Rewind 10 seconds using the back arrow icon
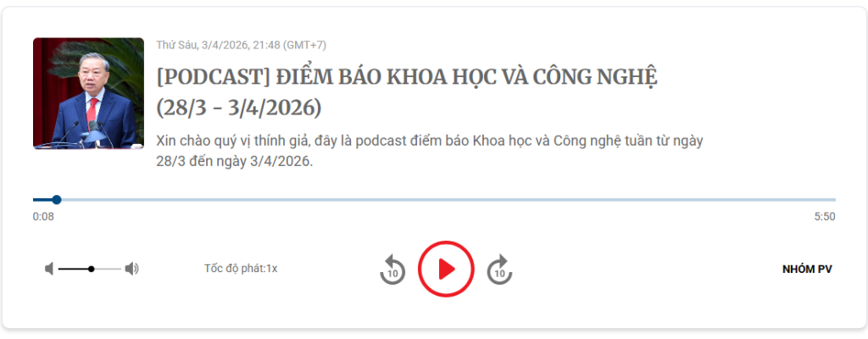868x339 pixels. coord(392,270)
